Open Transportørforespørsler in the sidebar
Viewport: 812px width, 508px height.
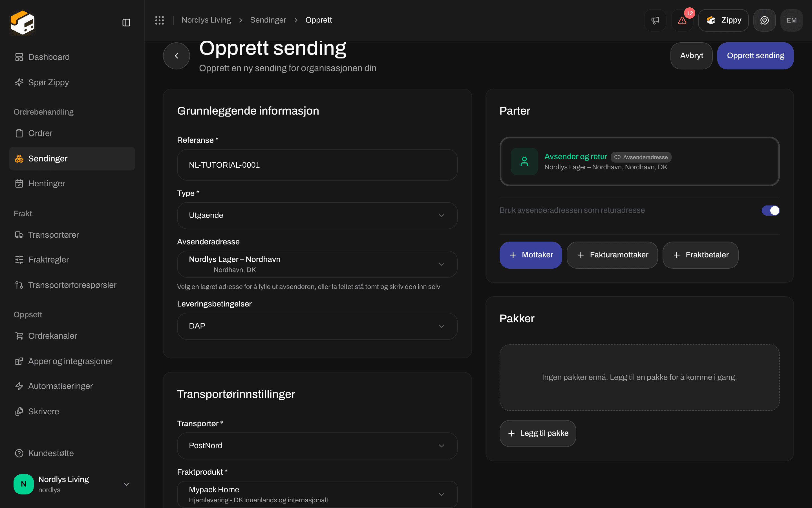click(72, 285)
